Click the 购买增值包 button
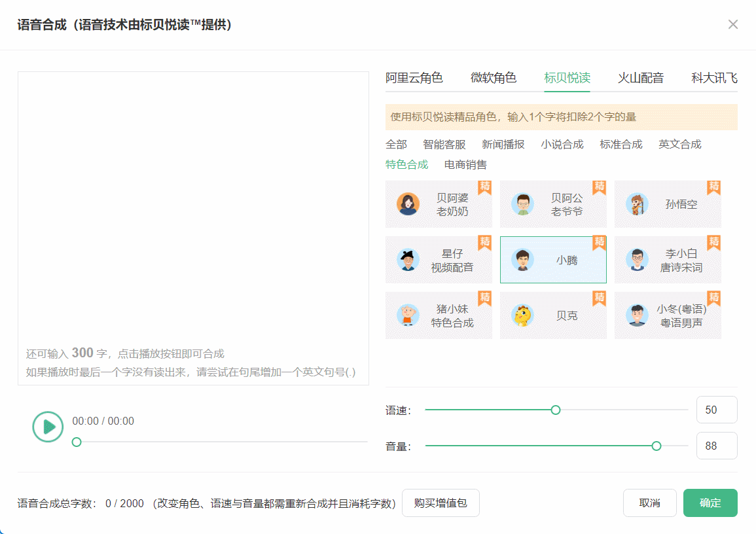The height and width of the screenshot is (534, 756). pos(441,503)
